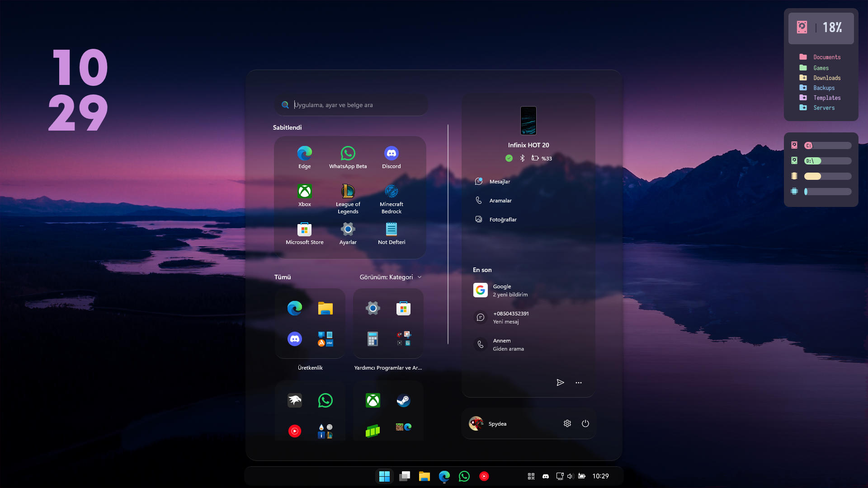
Task: Click the 18% disk usage widget
Action: [821, 28]
